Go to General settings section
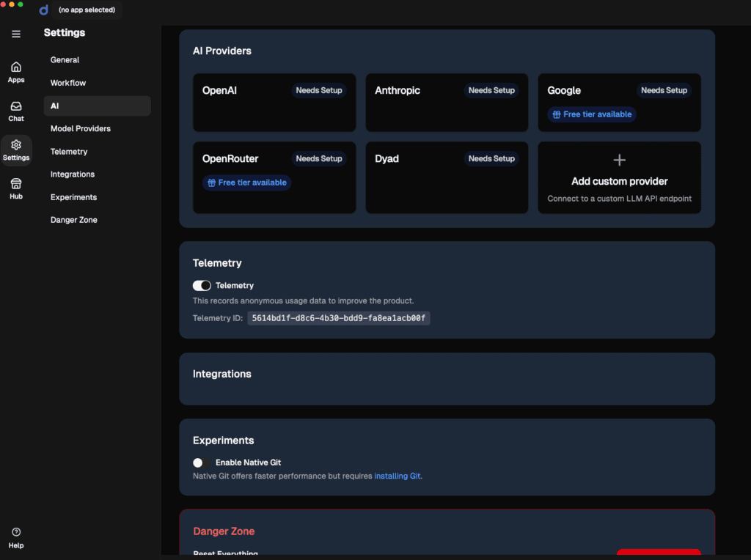Viewport: 751px width, 560px height. tap(98, 60)
